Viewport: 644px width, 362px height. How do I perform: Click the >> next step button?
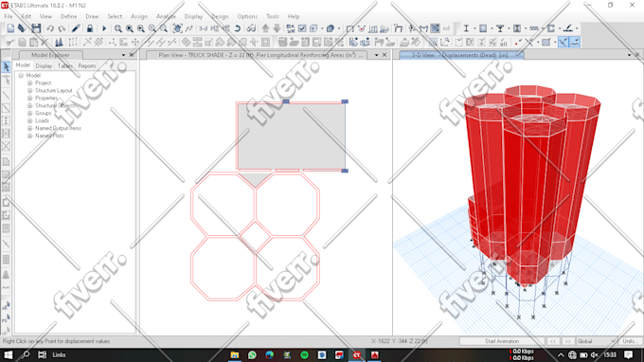(x=567, y=341)
